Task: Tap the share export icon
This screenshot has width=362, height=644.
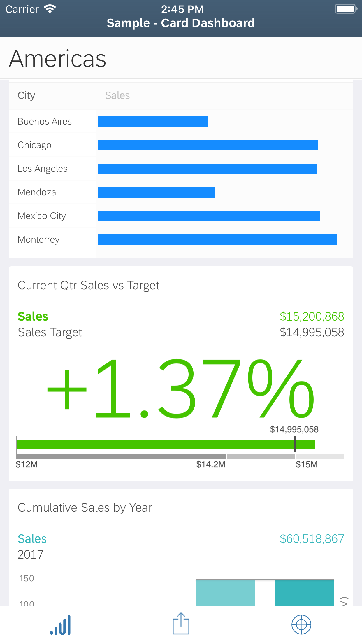Action: coord(181,624)
